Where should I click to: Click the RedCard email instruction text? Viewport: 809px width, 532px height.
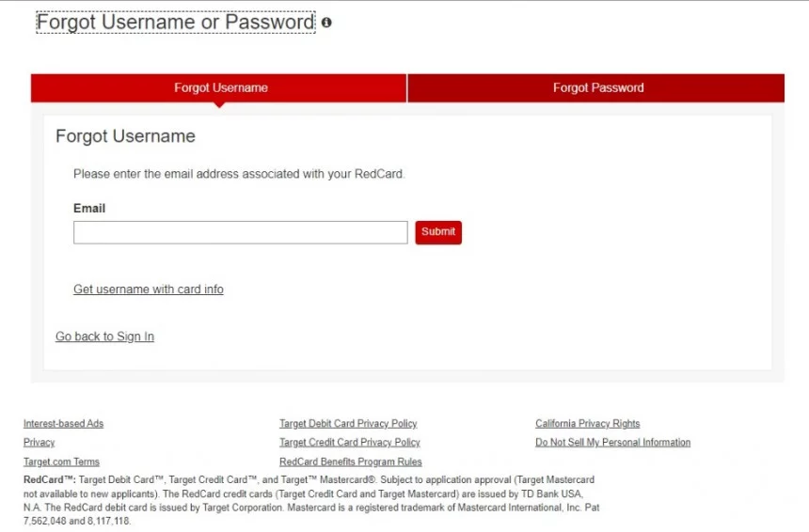coord(239,174)
